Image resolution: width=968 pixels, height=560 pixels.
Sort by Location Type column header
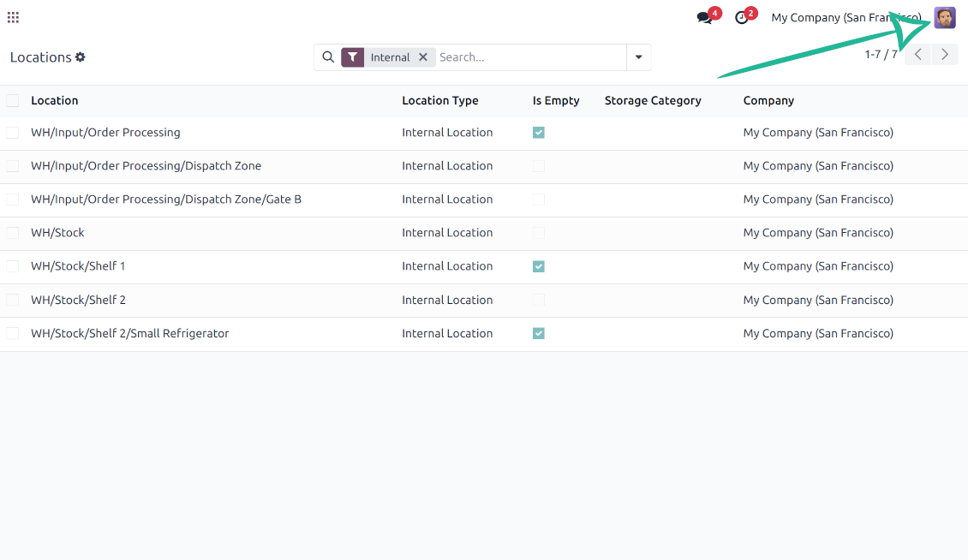(x=440, y=101)
